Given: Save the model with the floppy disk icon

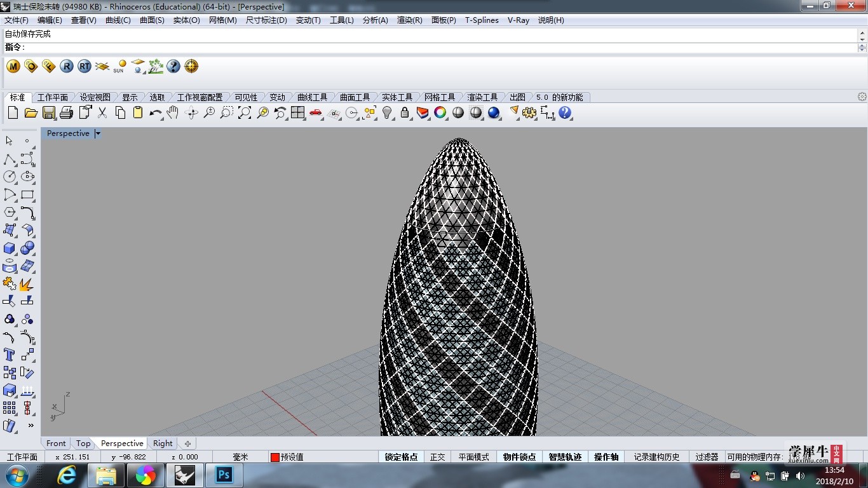Looking at the screenshot, I should tap(49, 113).
